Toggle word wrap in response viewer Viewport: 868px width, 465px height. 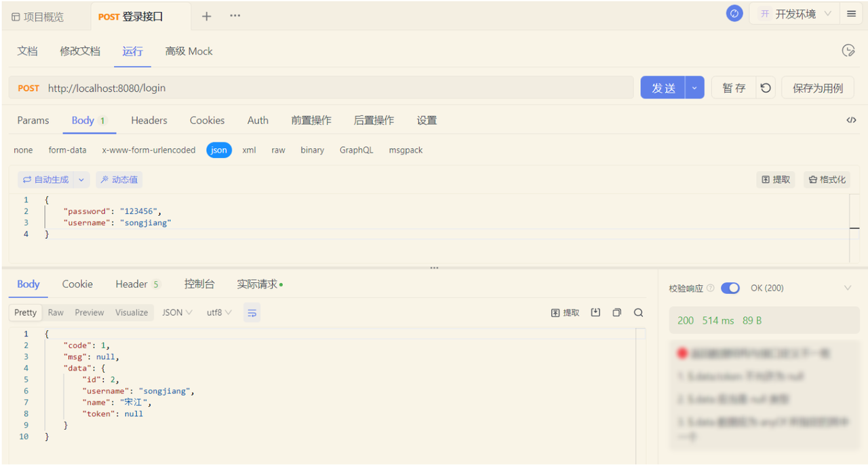[252, 312]
